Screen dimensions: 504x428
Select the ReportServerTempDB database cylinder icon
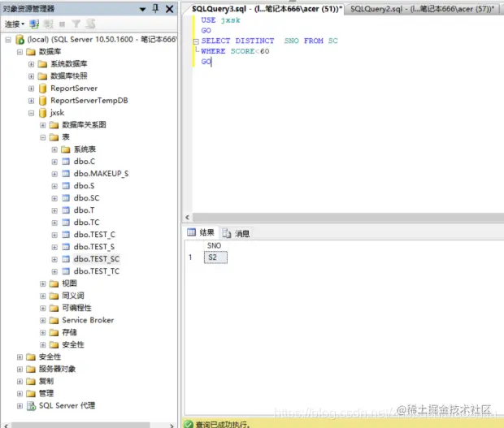[43, 101]
